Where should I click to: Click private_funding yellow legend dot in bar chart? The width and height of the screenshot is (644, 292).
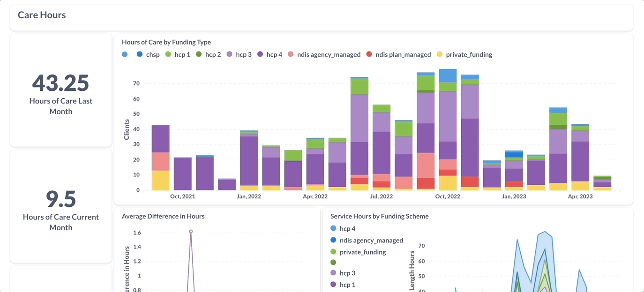(440, 55)
